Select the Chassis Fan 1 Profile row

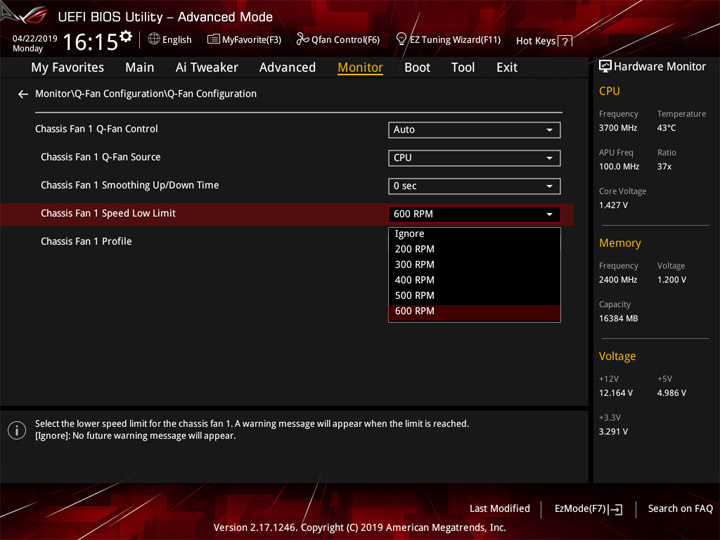[x=86, y=242]
